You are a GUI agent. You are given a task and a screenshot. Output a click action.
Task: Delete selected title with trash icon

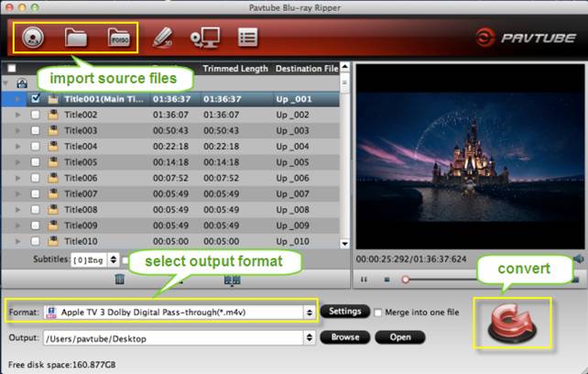120,279
